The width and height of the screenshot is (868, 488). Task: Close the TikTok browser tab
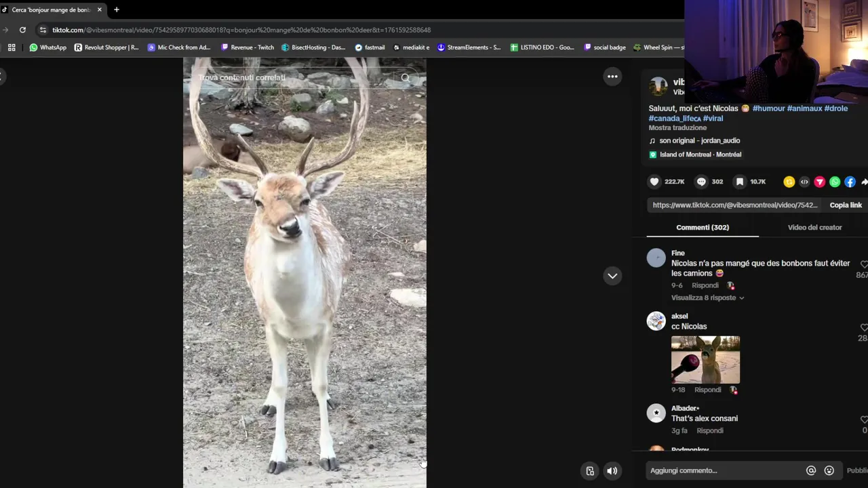(x=99, y=9)
